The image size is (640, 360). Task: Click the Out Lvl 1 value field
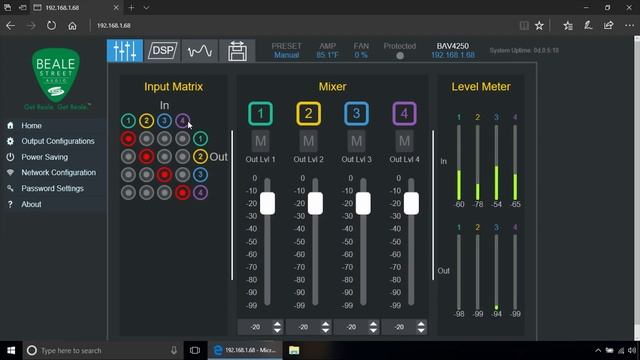(256, 327)
